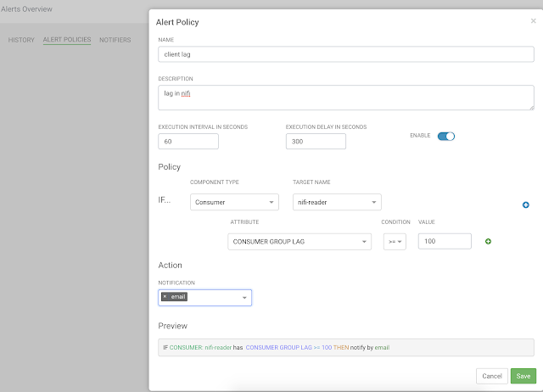The height and width of the screenshot is (392, 543).
Task: Focus the Name field containing client lag
Action: point(346,54)
